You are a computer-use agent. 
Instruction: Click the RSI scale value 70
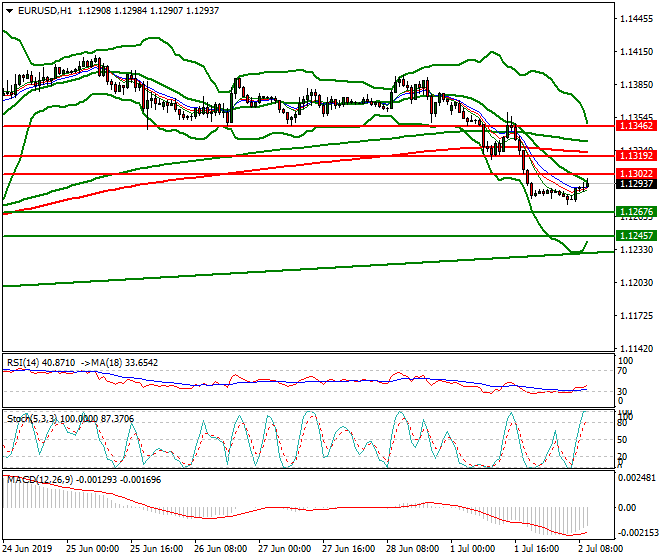622,371
